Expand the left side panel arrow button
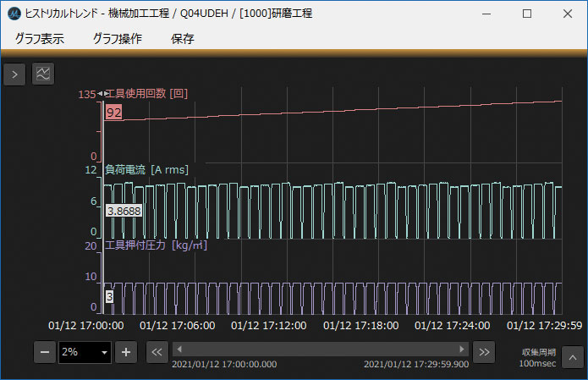588x380 pixels. [14, 74]
